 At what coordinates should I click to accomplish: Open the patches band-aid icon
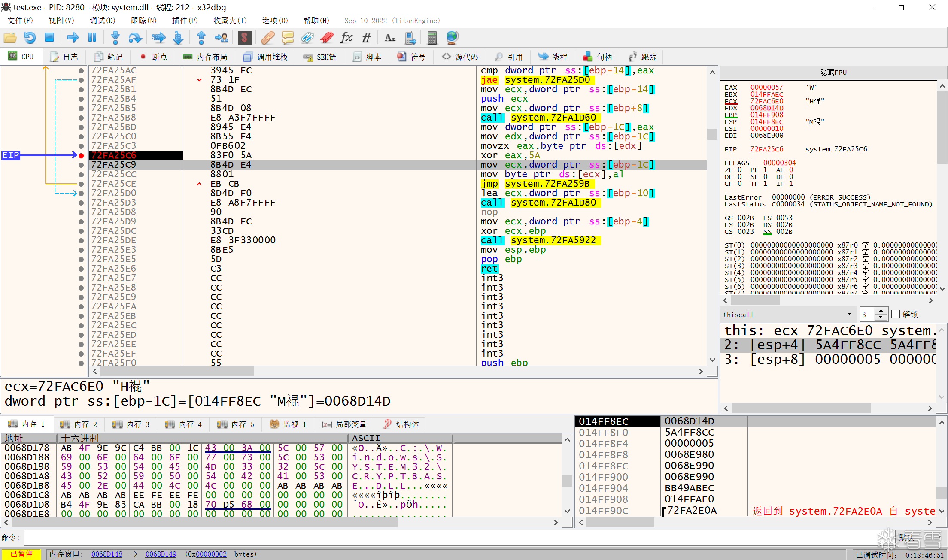(x=267, y=38)
